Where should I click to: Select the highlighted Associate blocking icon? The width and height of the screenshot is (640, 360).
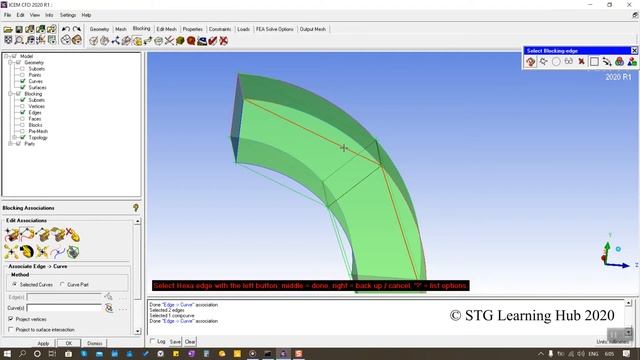[x=137, y=41]
